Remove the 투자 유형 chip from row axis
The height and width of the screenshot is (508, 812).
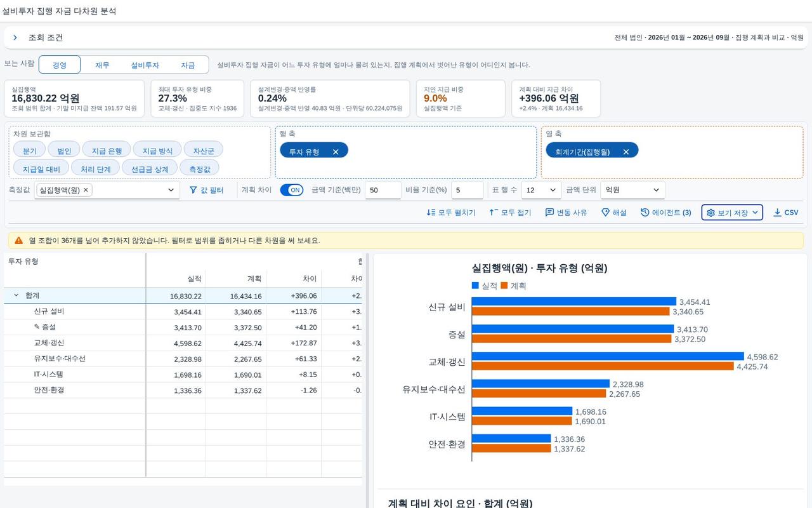pos(336,152)
